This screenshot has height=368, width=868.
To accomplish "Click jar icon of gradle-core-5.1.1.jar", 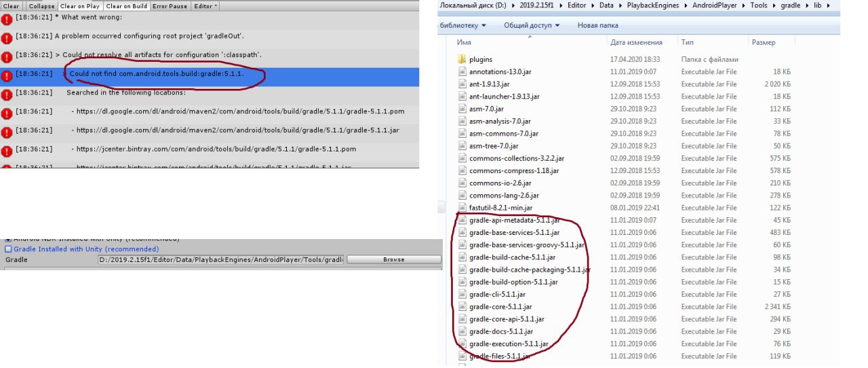I will point(462,307).
